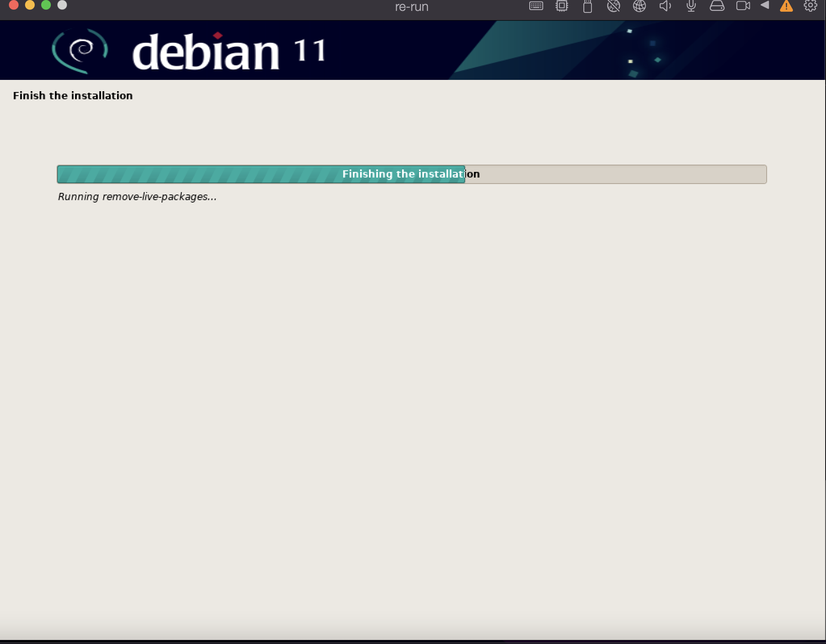Click the Finishing the installation progress bar
The height and width of the screenshot is (644, 826).
412,174
